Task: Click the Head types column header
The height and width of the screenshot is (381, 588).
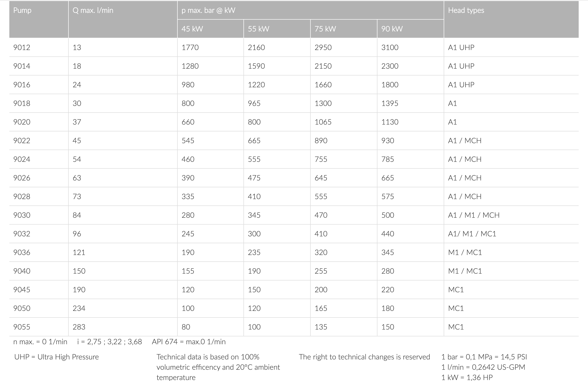Action: [466, 10]
